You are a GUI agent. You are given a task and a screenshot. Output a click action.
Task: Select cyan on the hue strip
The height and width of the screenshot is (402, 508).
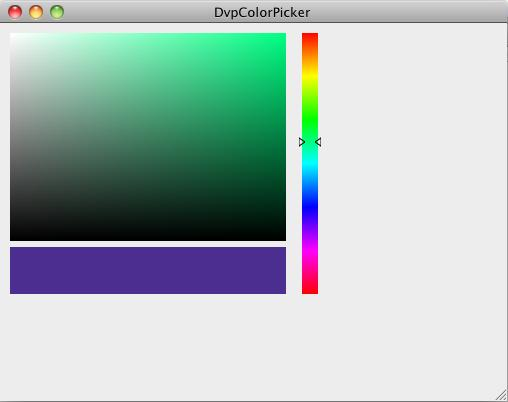tap(310, 163)
